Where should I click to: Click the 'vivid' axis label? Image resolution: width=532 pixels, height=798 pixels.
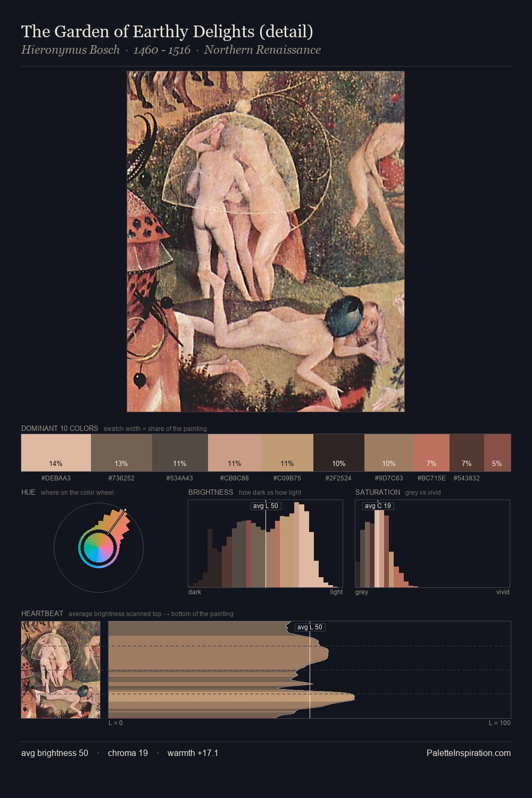[x=503, y=592]
